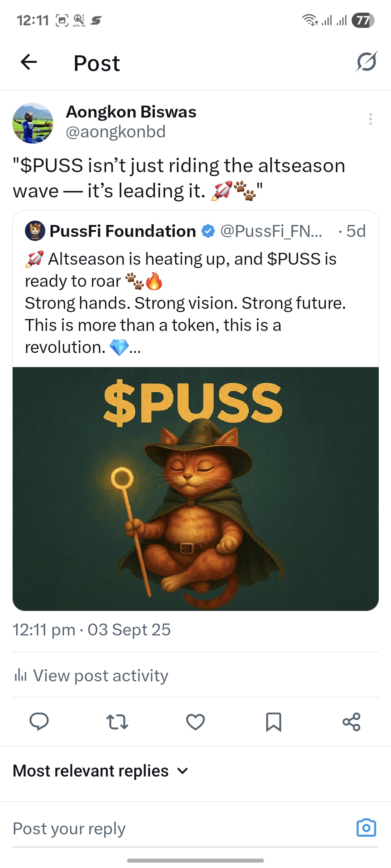Open Aongkon Biswas profile picture
The width and height of the screenshot is (391, 868).
click(33, 123)
